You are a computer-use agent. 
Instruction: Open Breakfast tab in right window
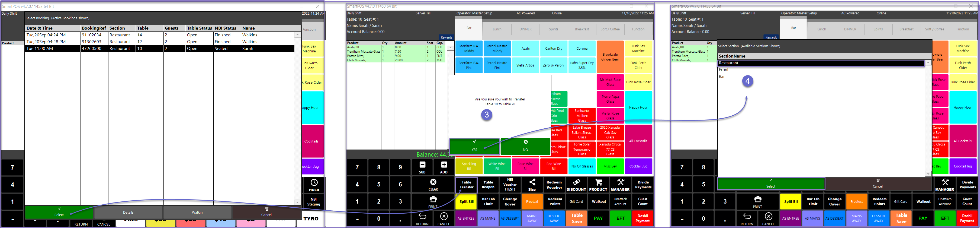click(x=907, y=29)
